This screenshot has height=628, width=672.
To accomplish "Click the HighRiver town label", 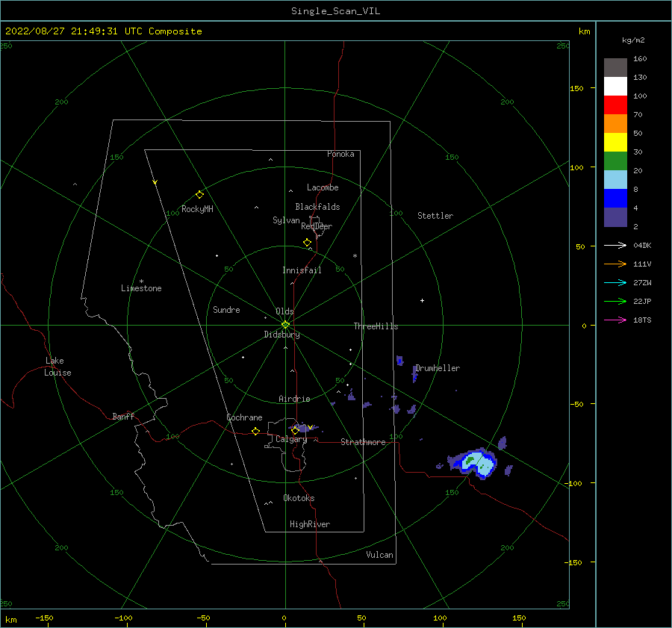I will click(309, 524).
